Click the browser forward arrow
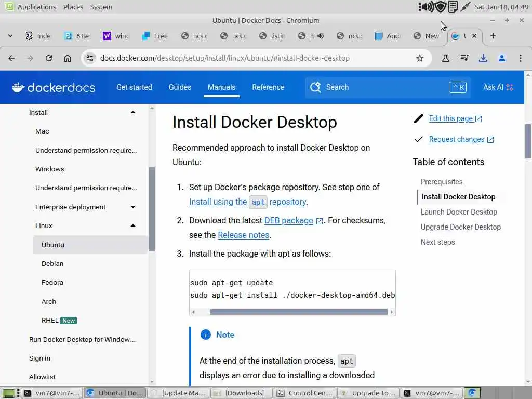Viewport: 532px width, 399px height. tap(30, 58)
